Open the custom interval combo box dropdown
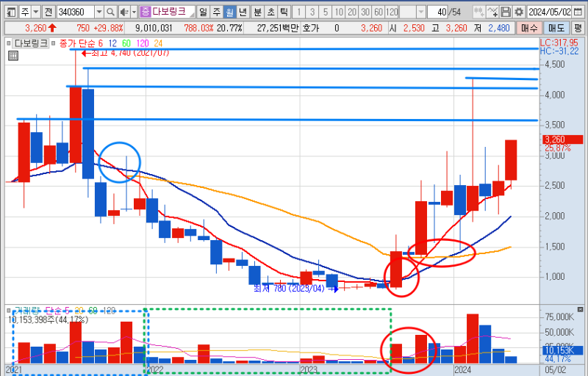The height and width of the screenshot is (376, 588). (x=421, y=12)
